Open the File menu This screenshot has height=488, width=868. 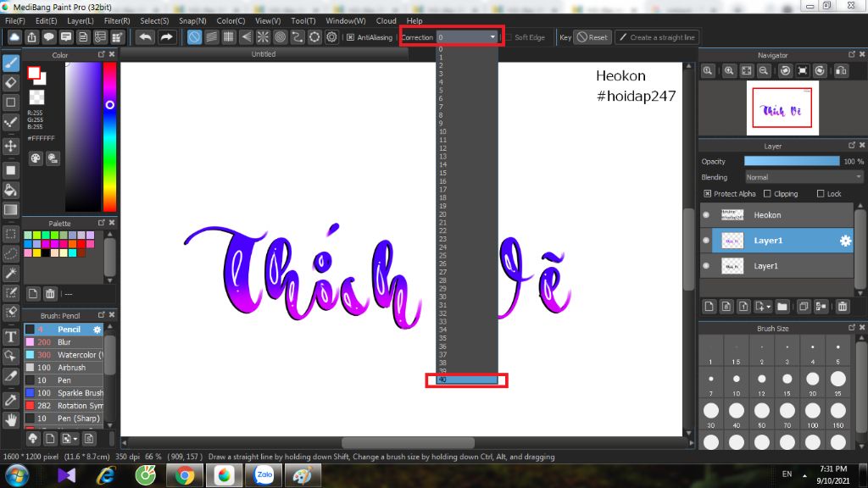click(x=15, y=20)
